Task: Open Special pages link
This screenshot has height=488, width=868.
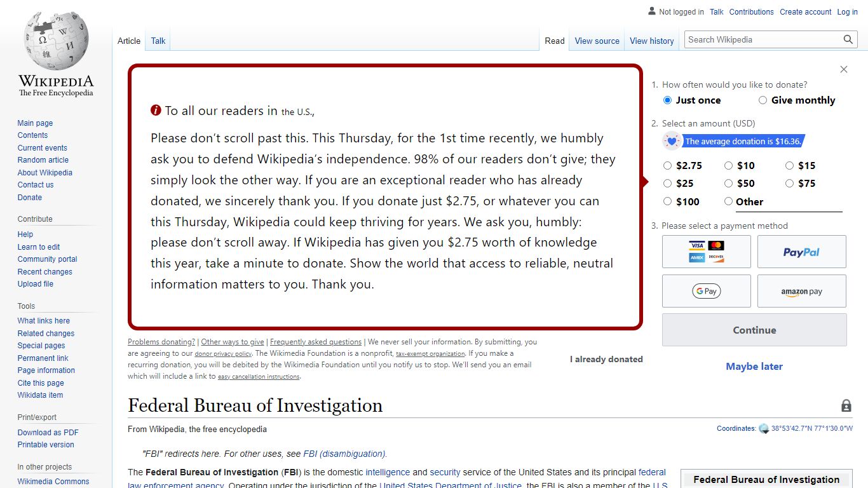Action: pos(41,346)
